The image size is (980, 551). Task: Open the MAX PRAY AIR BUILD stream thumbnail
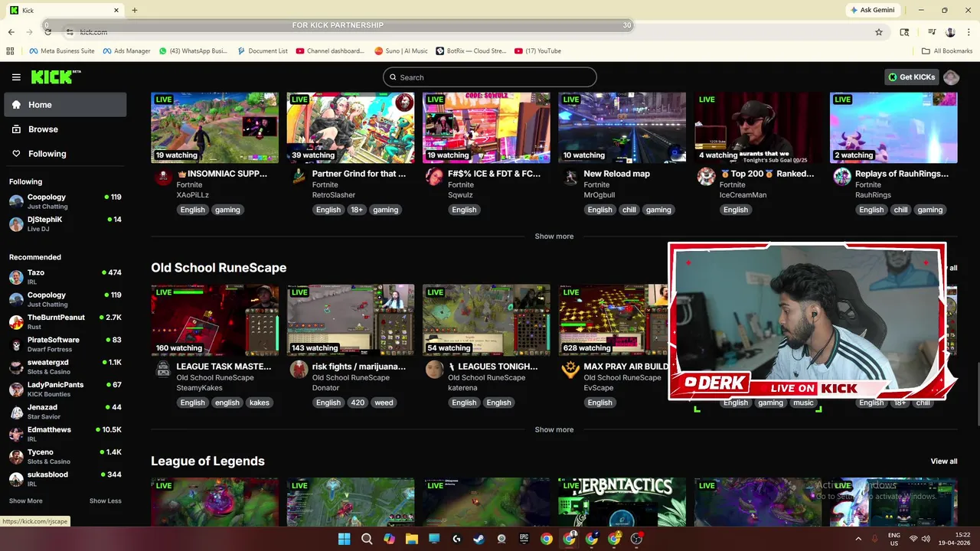tap(612, 321)
